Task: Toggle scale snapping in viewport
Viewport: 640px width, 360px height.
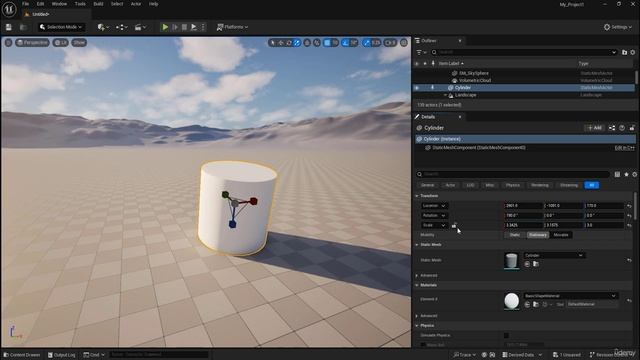Action: (367, 42)
